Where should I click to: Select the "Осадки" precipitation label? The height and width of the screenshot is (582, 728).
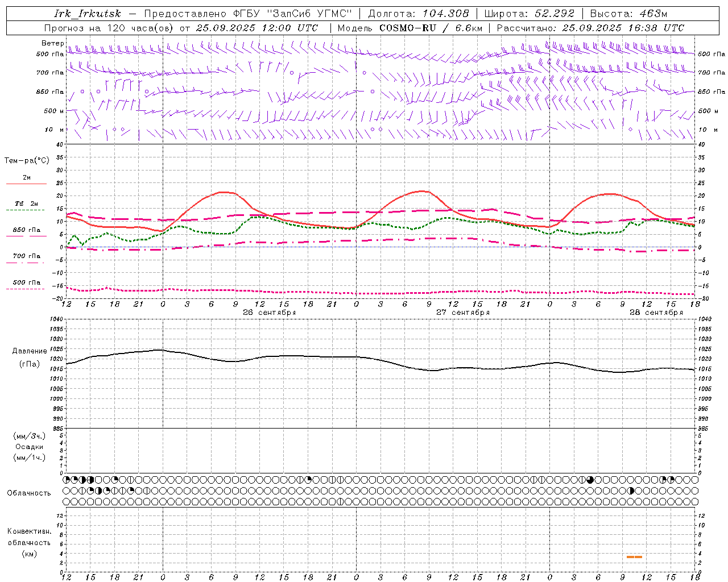[x=30, y=447]
